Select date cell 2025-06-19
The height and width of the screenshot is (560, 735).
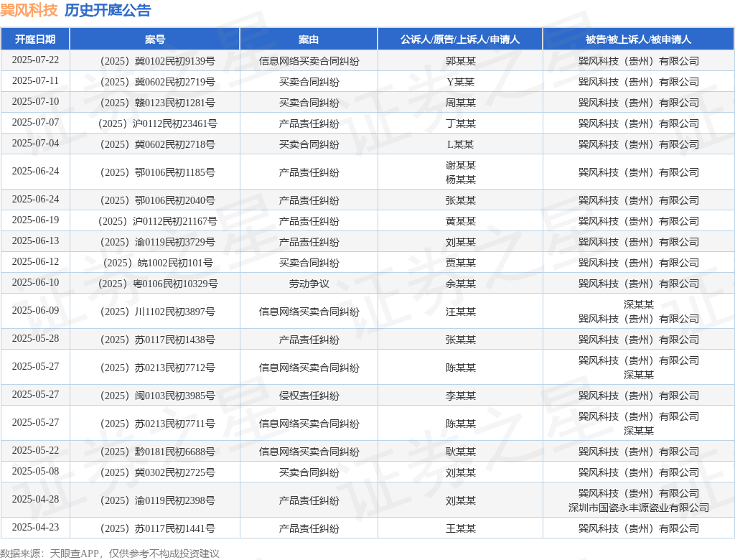(x=35, y=220)
